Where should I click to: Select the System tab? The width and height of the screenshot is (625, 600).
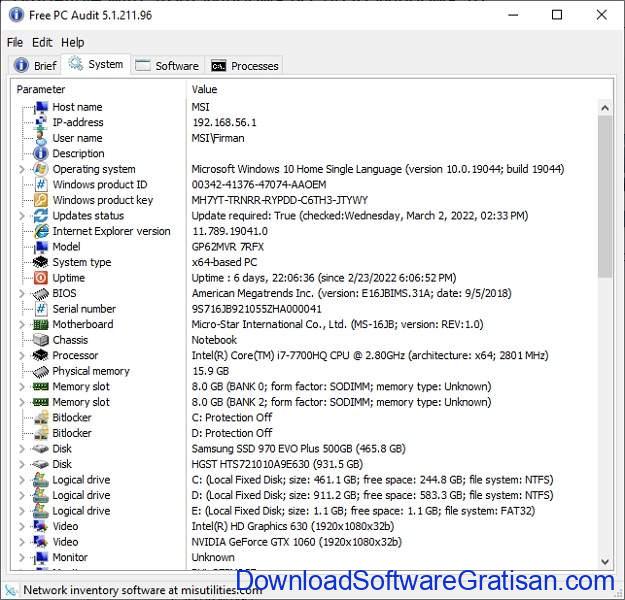96,64
